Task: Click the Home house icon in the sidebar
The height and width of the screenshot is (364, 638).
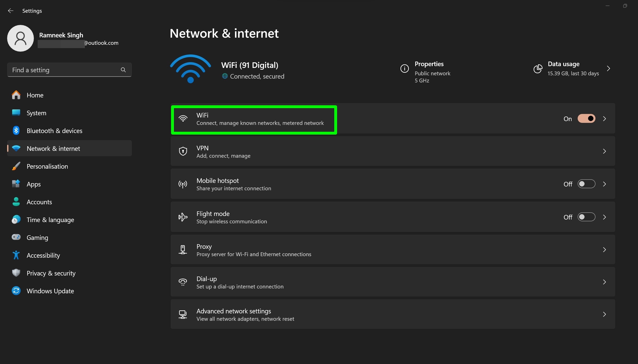Action: click(16, 95)
